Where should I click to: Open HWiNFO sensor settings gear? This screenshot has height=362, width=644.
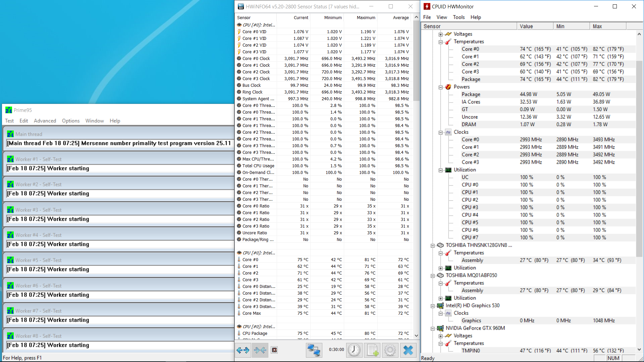[390, 350]
